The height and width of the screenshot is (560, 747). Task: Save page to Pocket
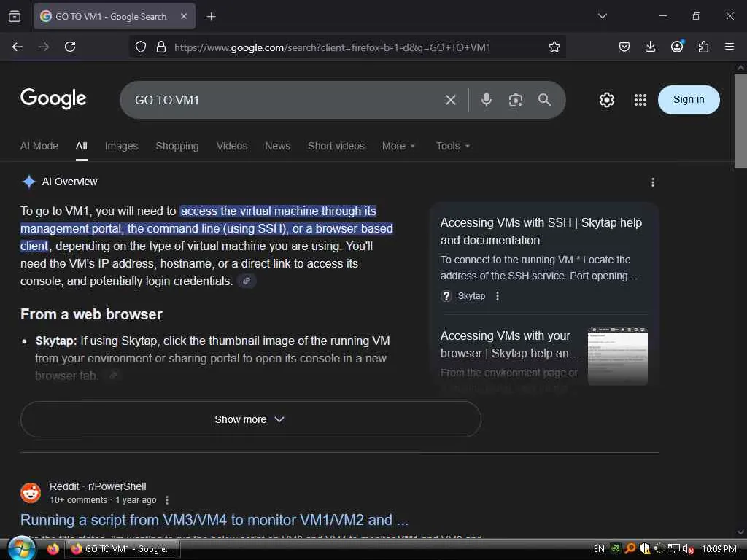tap(624, 47)
